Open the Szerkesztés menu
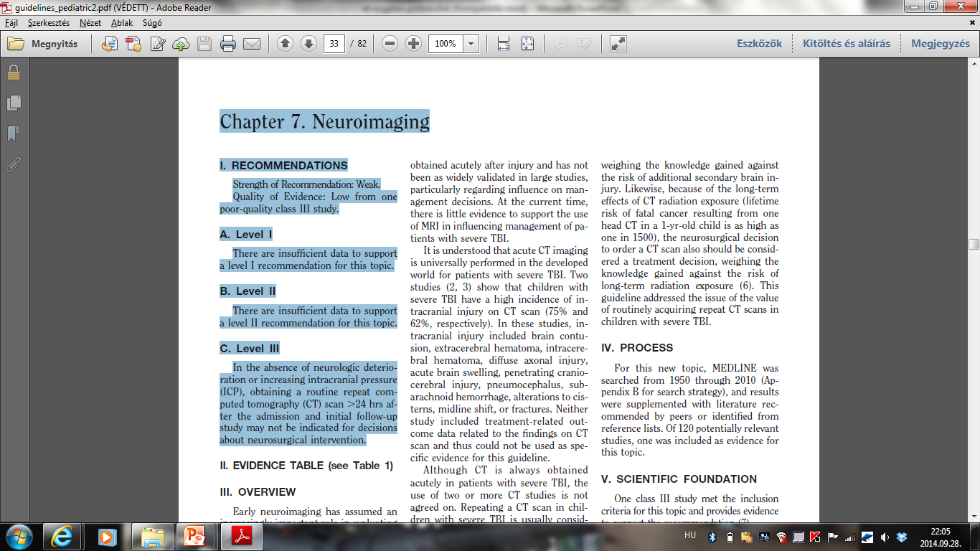Viewport: 980px width, 551px height. 48,23
